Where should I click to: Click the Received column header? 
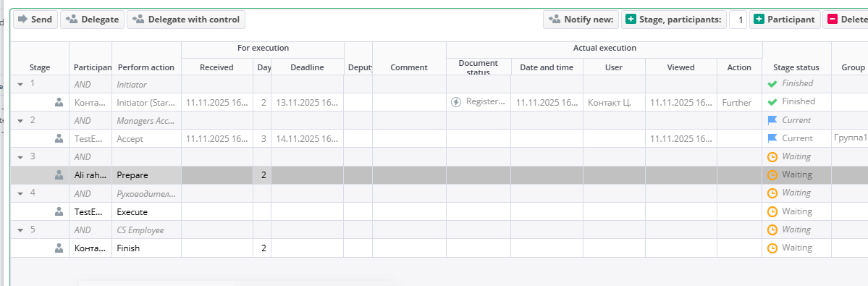click(x=217, y=67)
